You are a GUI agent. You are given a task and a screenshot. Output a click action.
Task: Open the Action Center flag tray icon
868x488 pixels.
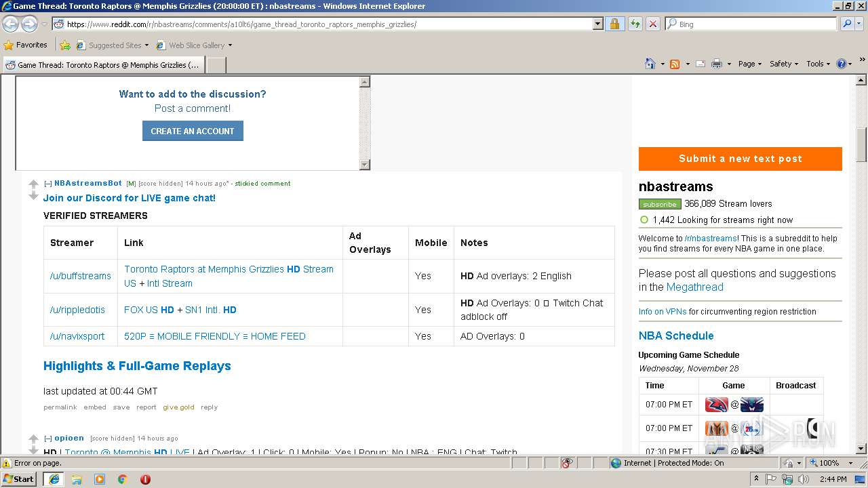click(x=771, y=479)
